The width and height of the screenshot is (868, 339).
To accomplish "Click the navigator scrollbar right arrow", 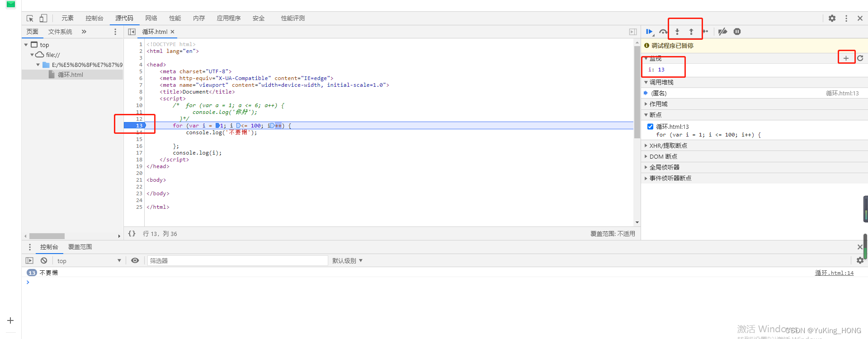I will (x=119, y=236).
